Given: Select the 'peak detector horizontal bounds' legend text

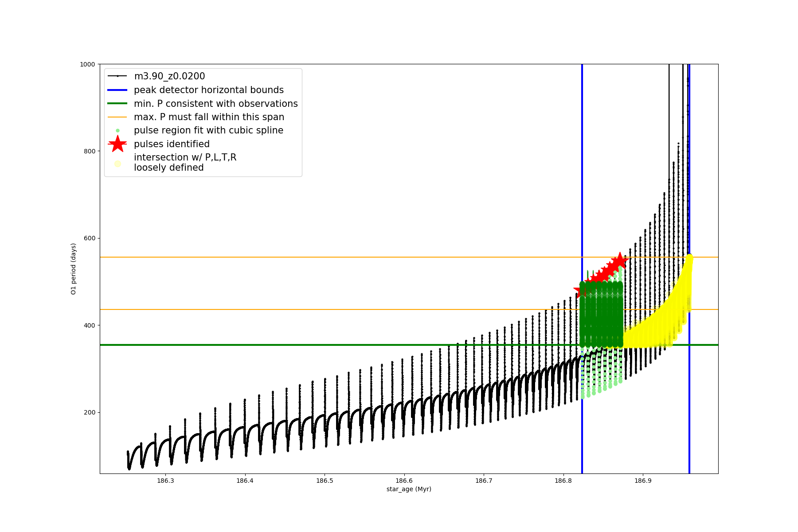Looking at the screenshot, I should [x=208, y=90].
